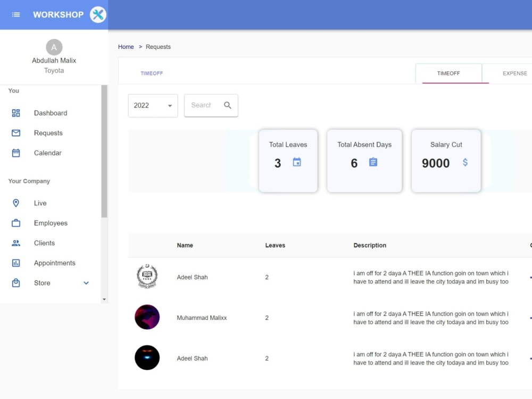Click the Clients people icon
The height and width of the screenshot is (399, 532).
click(16, 243)
